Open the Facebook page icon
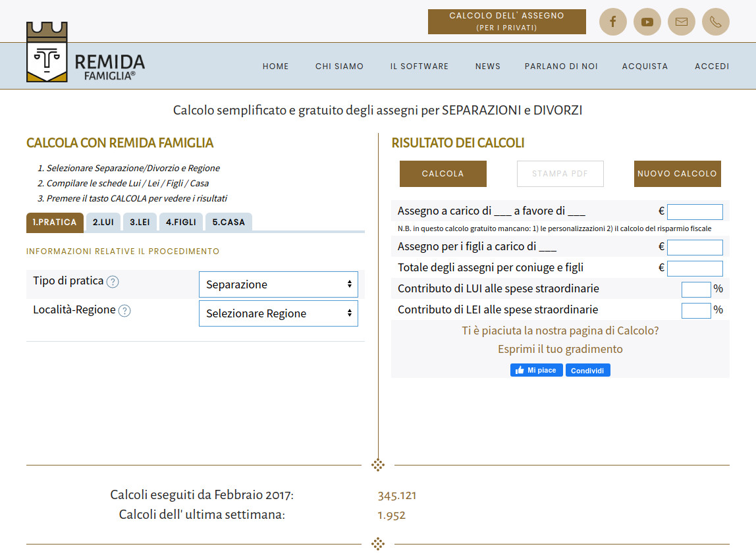Viewport: 756px width, 559px height. click(613, 22)
